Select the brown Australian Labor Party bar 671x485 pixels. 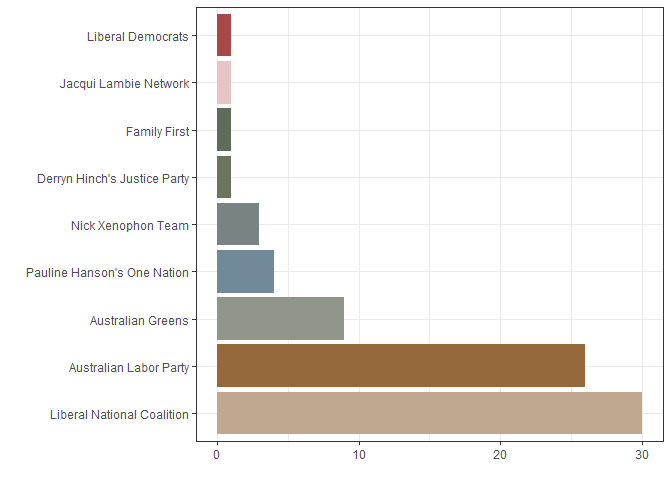pos(400,366)
